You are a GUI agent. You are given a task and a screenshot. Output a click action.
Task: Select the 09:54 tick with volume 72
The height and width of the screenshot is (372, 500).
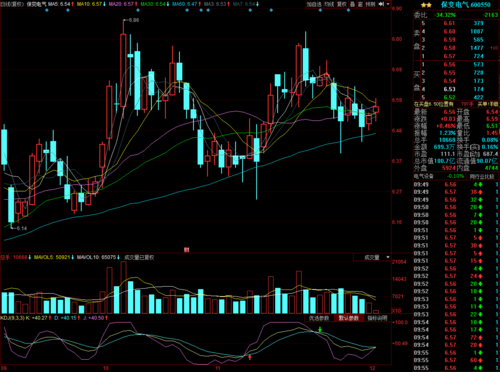click(456, 338)
